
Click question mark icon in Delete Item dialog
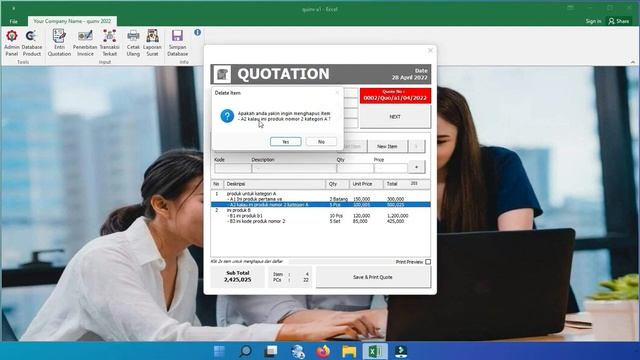227,116
